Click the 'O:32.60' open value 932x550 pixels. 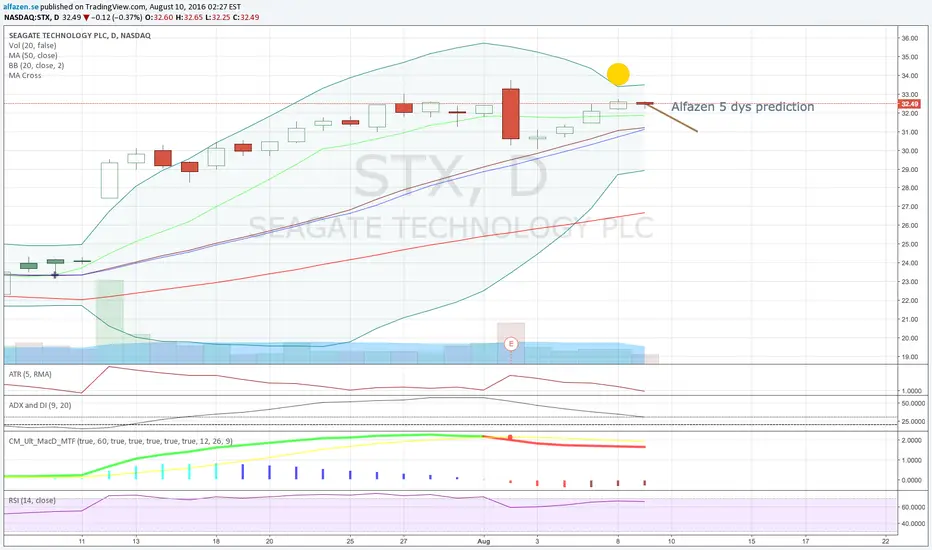click(x=159, y=17)
